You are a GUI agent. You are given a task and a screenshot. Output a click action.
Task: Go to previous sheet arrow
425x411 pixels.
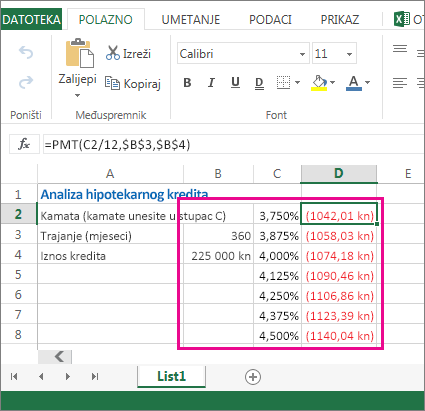(41, 377)
